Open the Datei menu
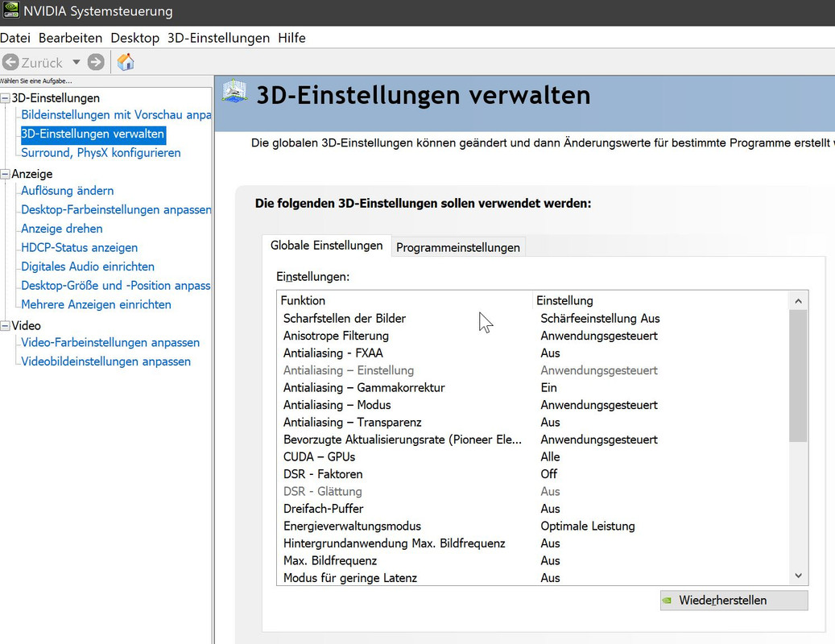 [x=15, y=38]
